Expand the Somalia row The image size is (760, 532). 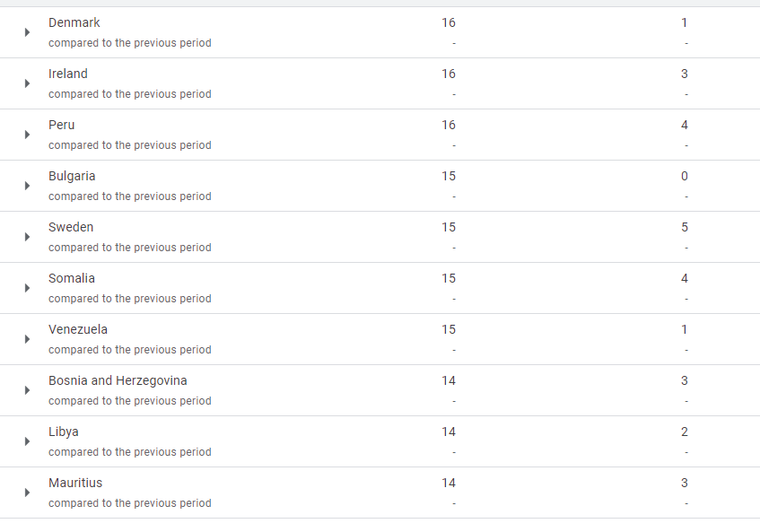point(27,288)
